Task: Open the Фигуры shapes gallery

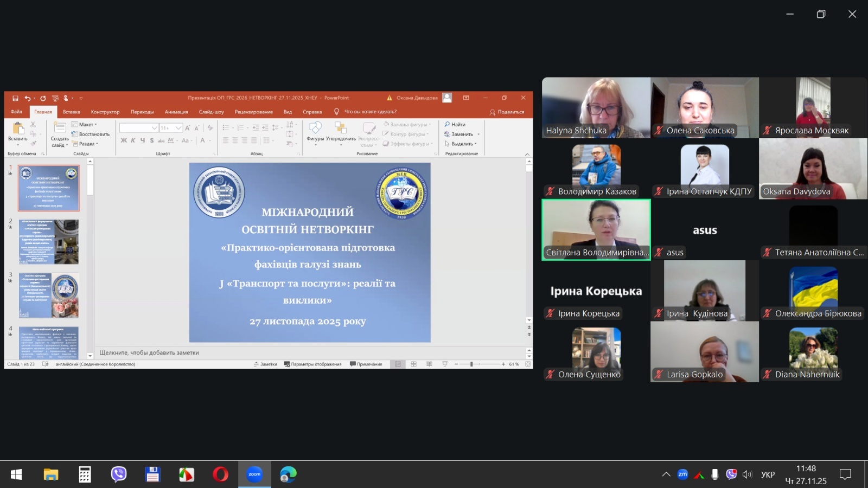Action: click(315, 130)
